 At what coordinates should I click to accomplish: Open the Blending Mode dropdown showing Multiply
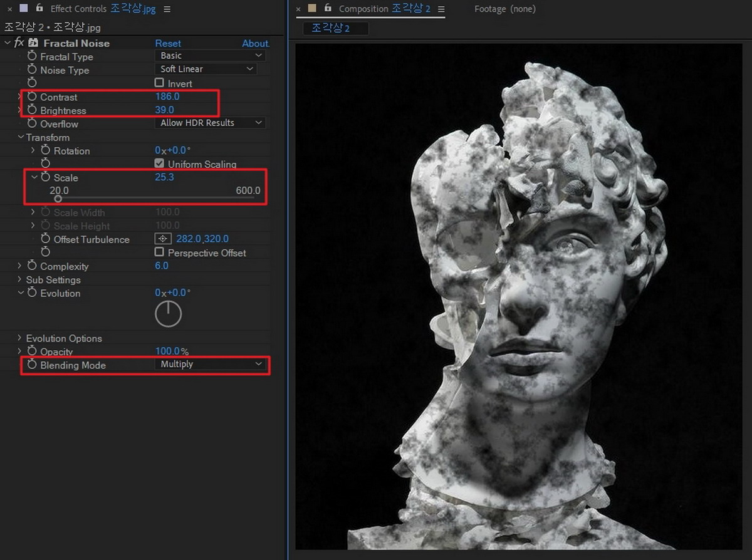point(211,364)
